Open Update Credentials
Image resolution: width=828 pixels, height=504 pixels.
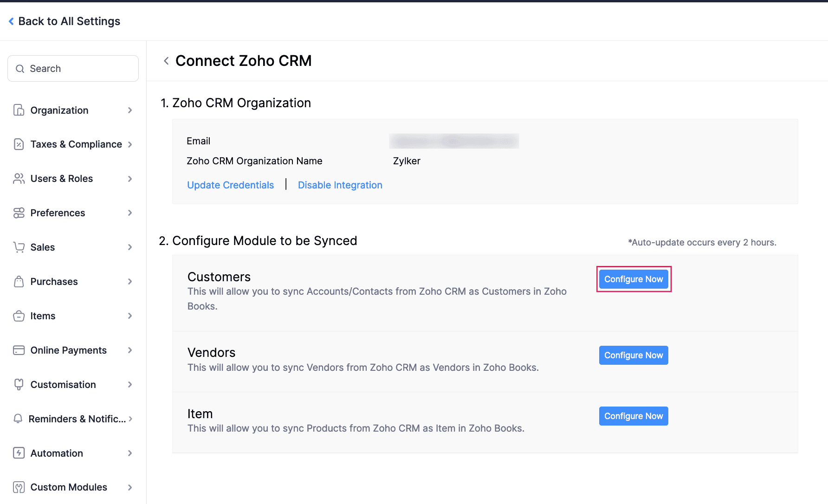[x=230, y=185]
